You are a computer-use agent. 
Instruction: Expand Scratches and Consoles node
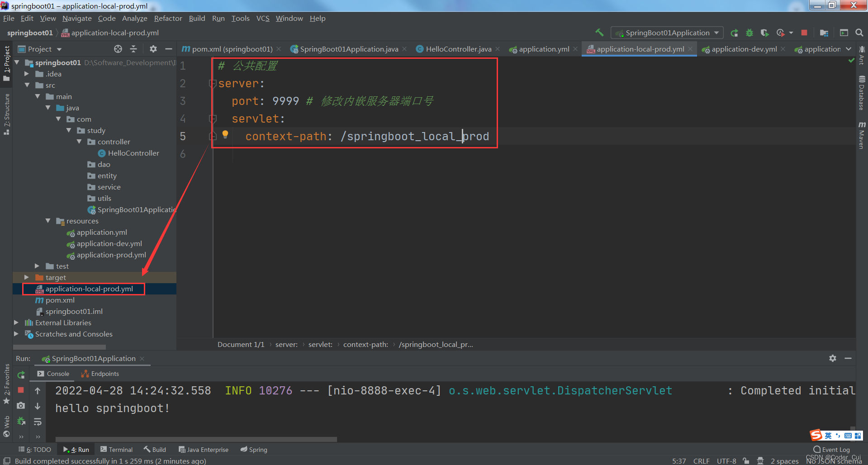pos(16,334)
